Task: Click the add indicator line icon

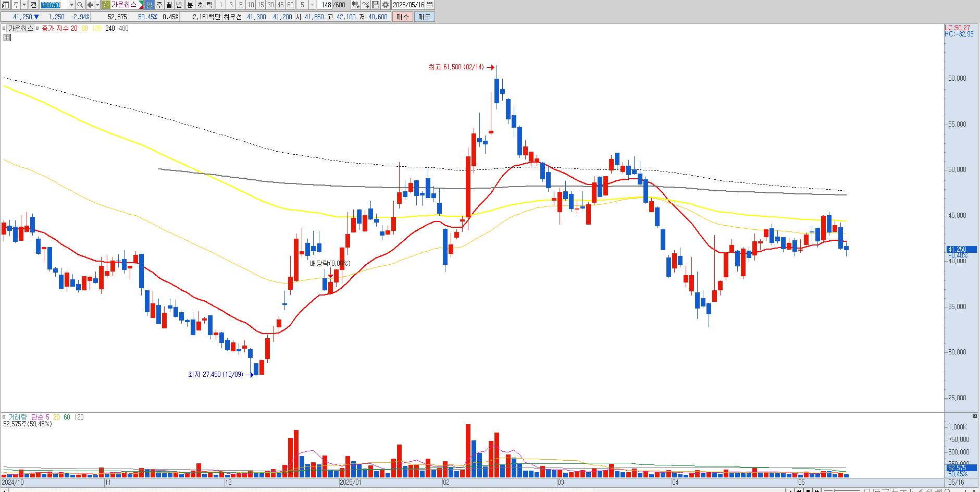Action: tap(366, 5)
